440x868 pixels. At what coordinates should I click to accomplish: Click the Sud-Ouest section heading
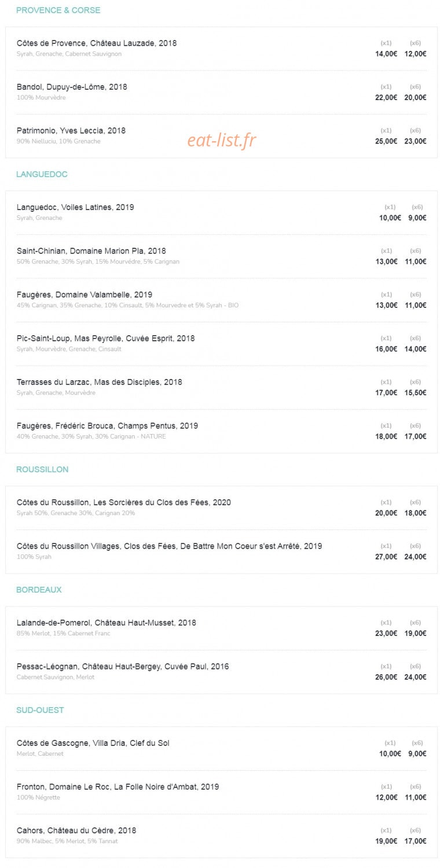40,710
